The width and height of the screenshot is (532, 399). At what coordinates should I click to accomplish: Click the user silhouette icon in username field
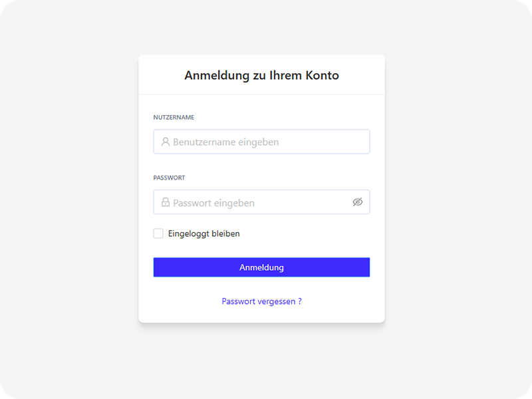(x=166, y=142)
